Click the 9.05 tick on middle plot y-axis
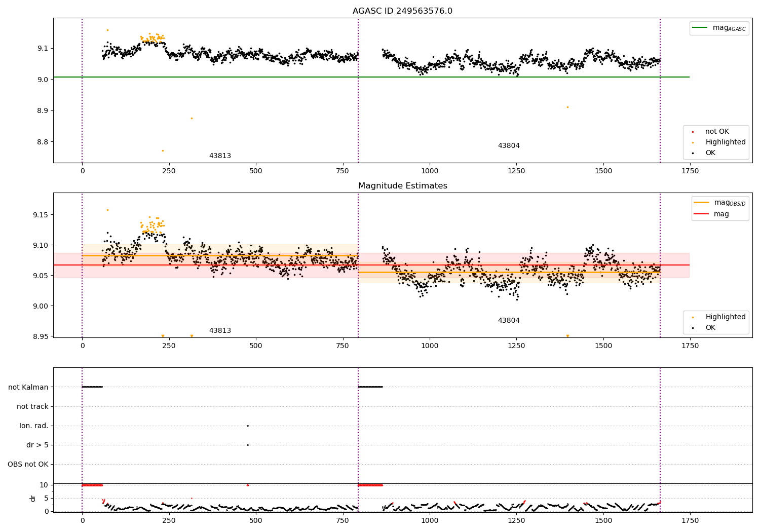760x532 pixels. coord(41,276)
